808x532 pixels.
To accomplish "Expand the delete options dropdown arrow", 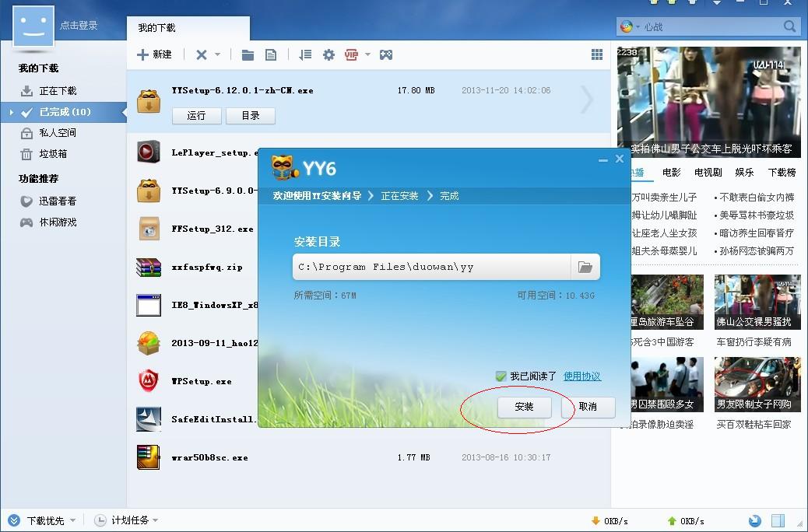I will (217, 54).
